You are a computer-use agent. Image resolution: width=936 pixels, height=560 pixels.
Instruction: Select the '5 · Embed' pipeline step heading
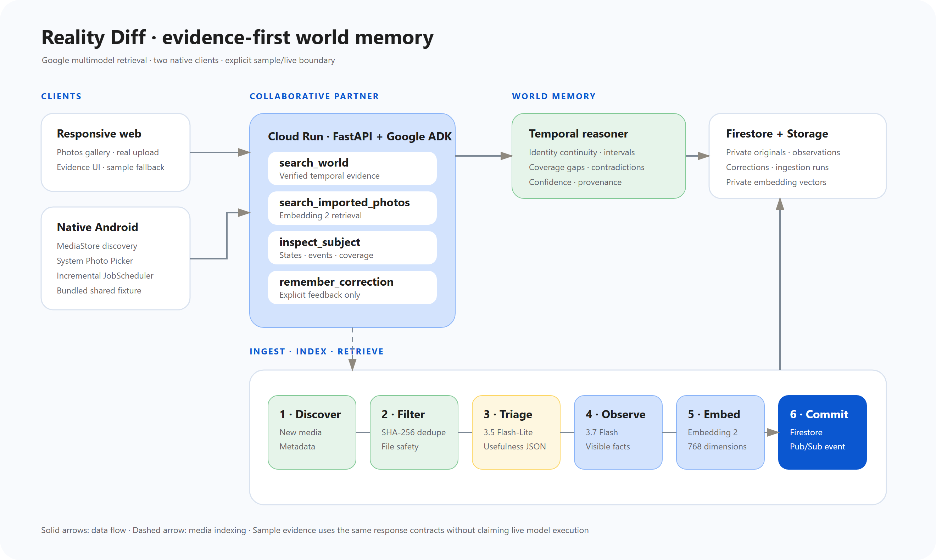point(714,414)
